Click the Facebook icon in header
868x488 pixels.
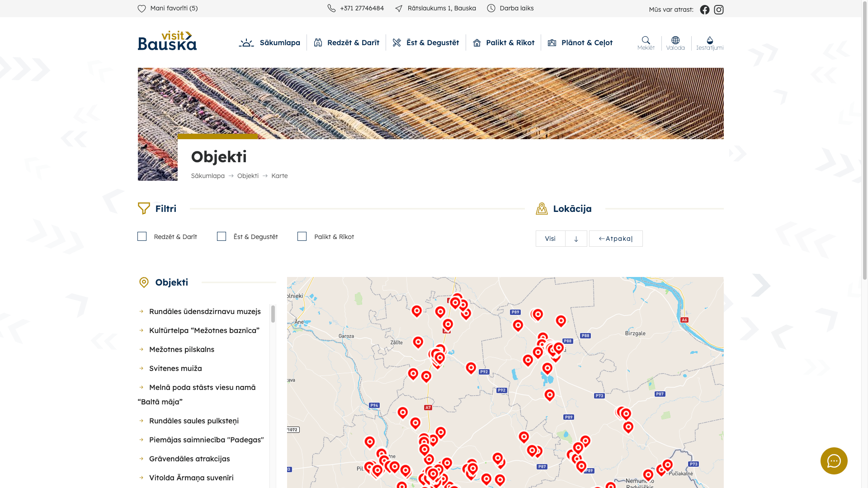coord(704,9)
